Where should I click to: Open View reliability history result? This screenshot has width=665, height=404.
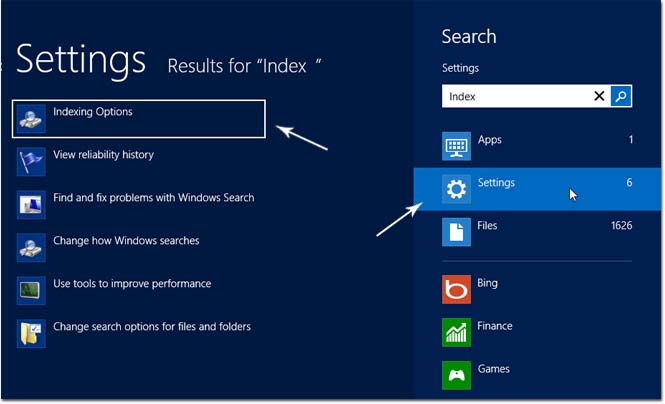coord(103,155)
